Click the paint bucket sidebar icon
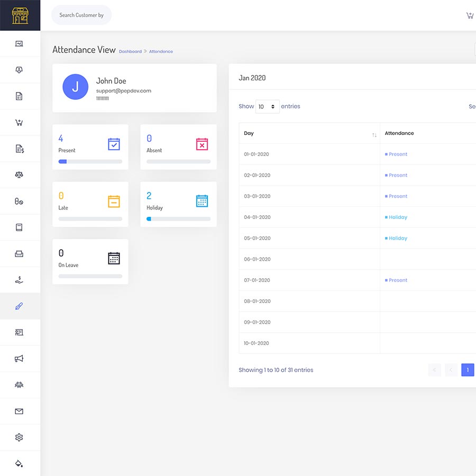The width and height of the screenshot is (476, 476). [x=19, y=464]
